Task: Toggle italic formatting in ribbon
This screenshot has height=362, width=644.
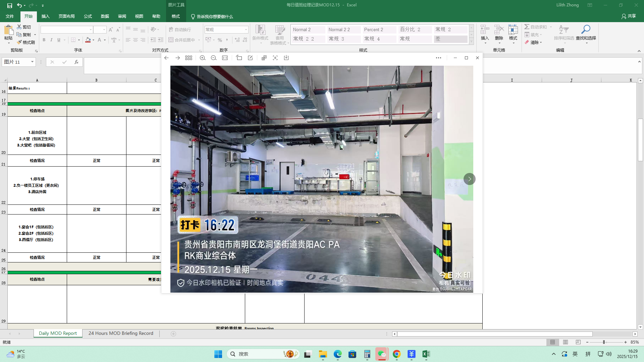Action: (51, 40)
